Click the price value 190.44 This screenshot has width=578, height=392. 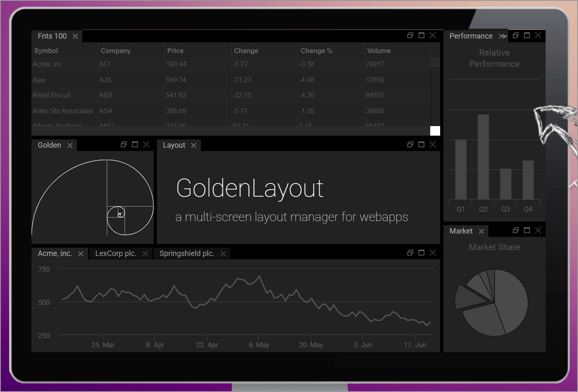point(176,64)
